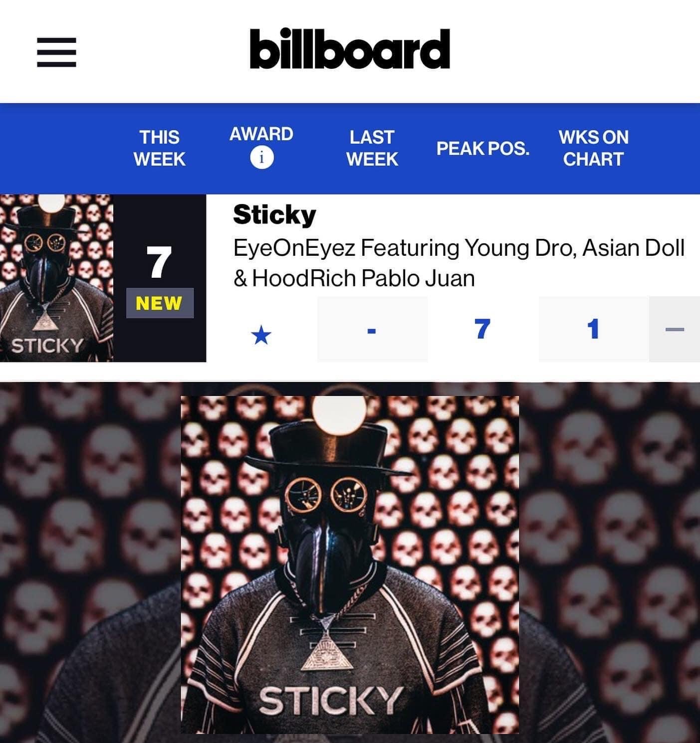This screenshot has width=700, height=743.
Task: Select the Wks On Chart column header
Action: click(593, 148)
